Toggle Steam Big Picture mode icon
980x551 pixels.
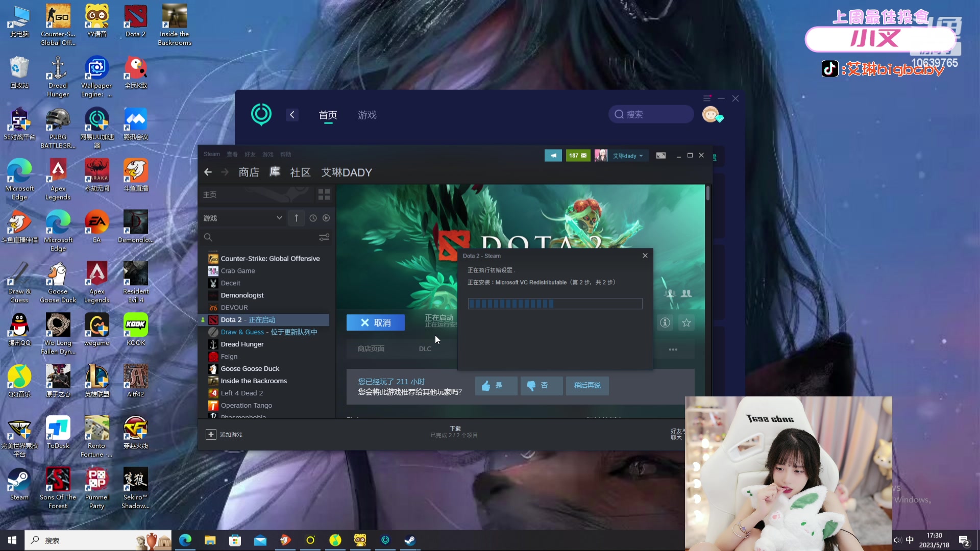point(660,156)
